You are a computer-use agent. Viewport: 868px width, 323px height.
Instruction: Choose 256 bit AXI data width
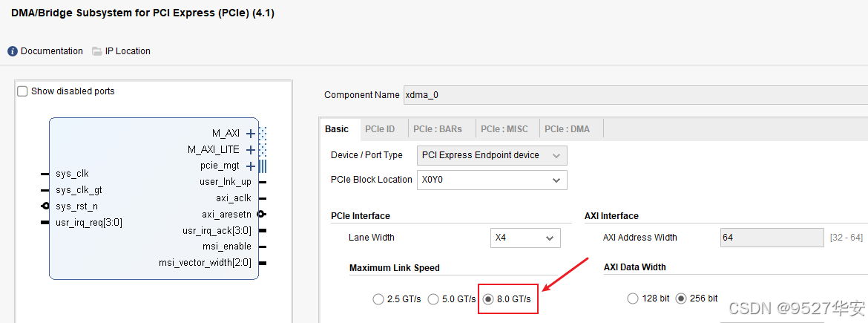coord(681,298)
